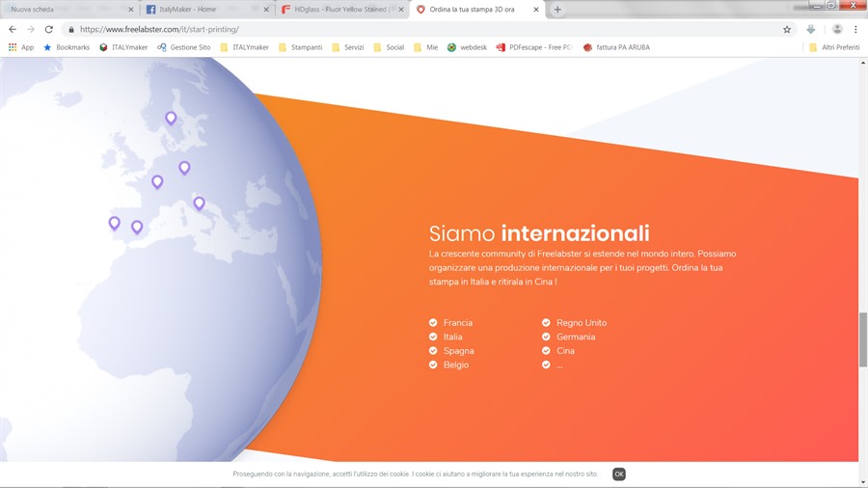
Task: Click the Regno Unito country label
Action: pos(582,322)
